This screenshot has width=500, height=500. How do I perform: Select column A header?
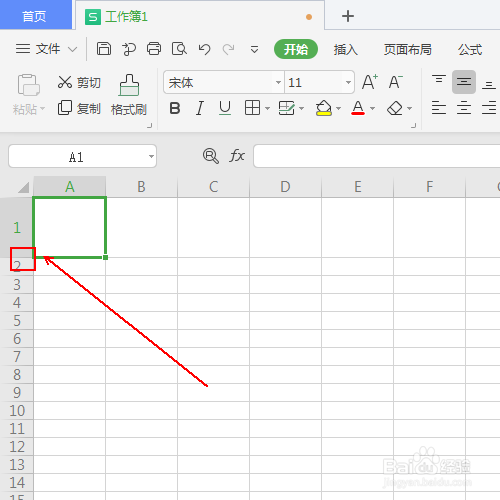coord(70,187)
